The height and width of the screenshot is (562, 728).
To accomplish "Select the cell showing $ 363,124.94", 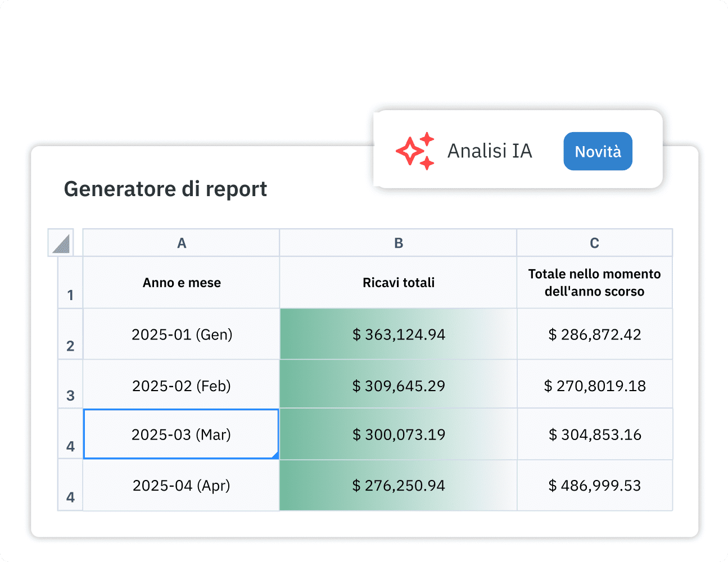I will pyautogui.click(x=398, y=334).
